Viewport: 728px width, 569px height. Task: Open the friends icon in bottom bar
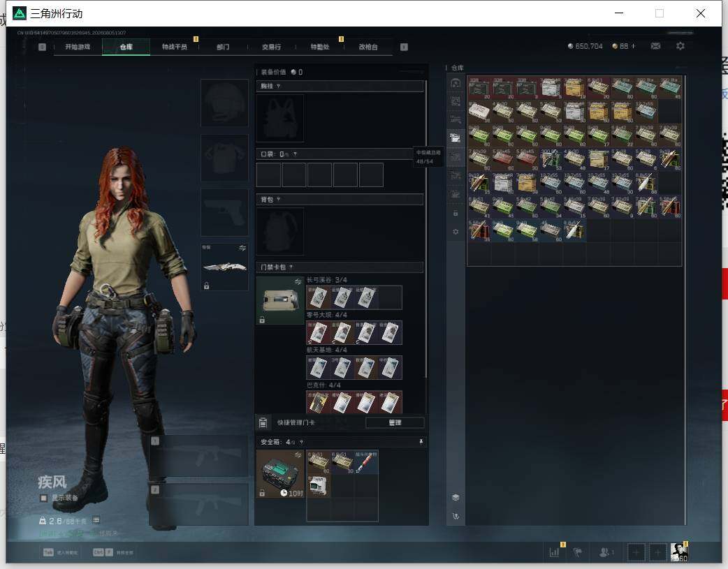(604, 552)
